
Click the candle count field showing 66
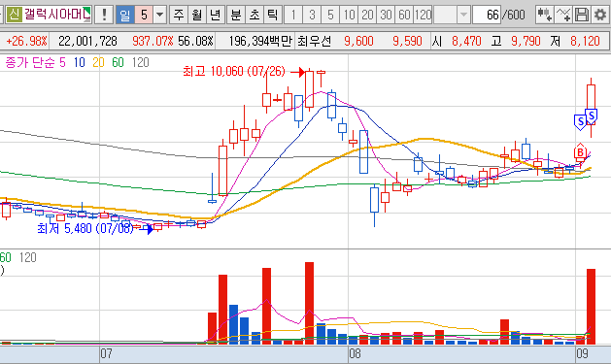[487, 15]
